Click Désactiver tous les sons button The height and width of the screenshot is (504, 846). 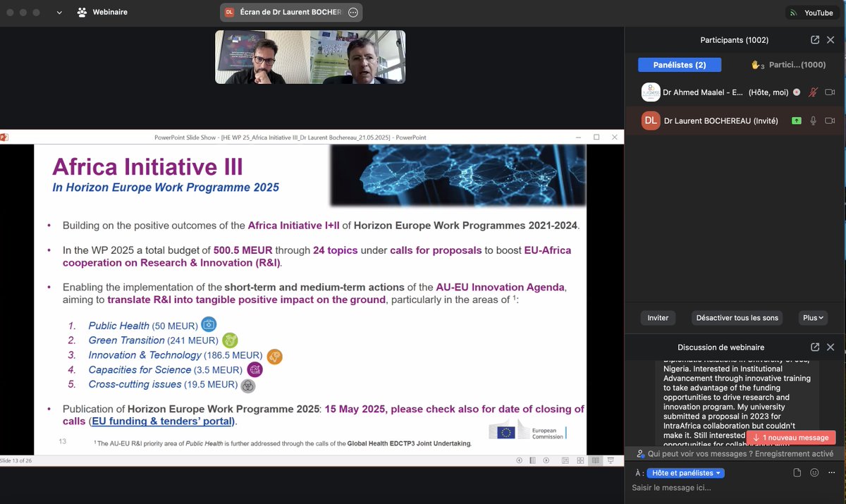click(x=737, y=318)
